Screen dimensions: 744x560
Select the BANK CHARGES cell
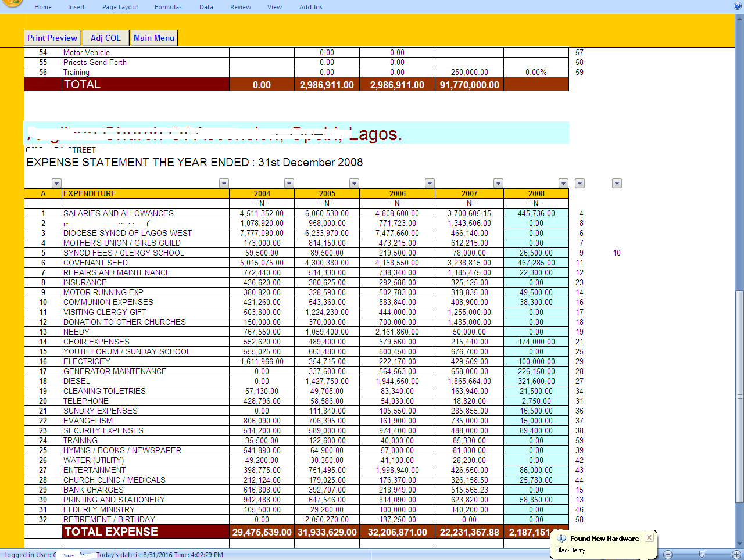(x=145, y=490)
